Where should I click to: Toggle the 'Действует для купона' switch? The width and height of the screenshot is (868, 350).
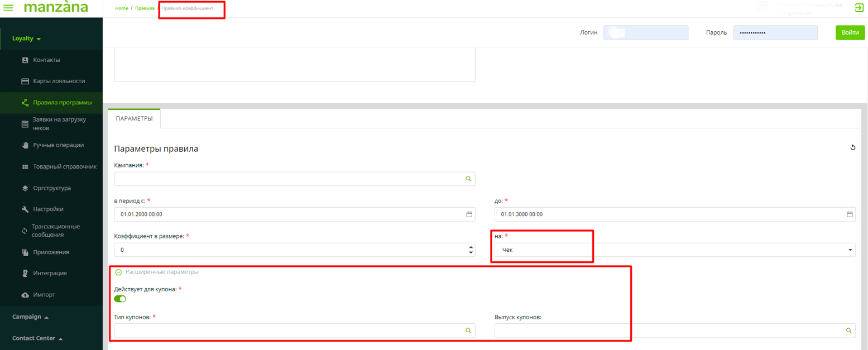[120, 299]
